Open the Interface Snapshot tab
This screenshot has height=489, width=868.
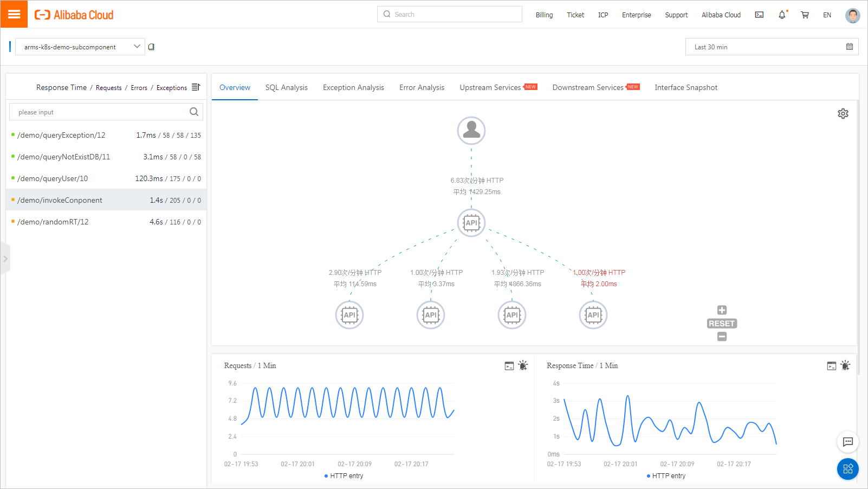tap(686, 87)
